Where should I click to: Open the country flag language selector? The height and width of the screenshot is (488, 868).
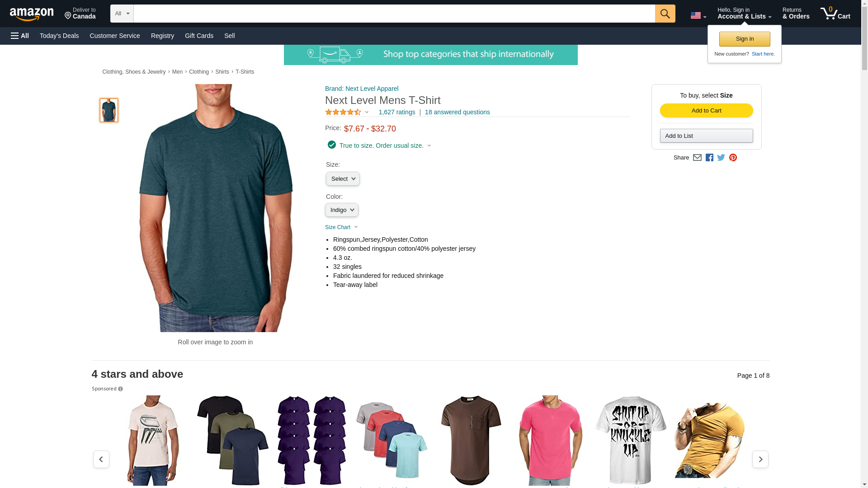click(698, 15)
